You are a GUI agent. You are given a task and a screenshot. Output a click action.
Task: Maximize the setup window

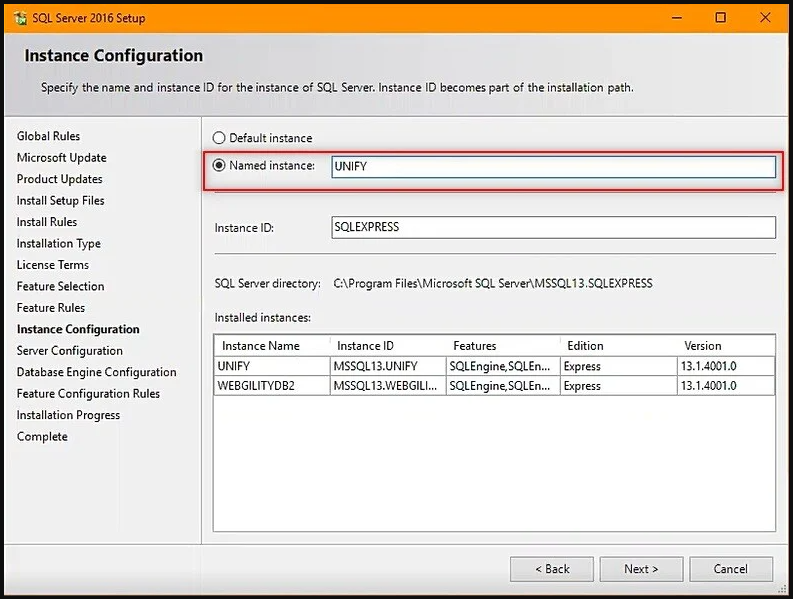(720, 18)
